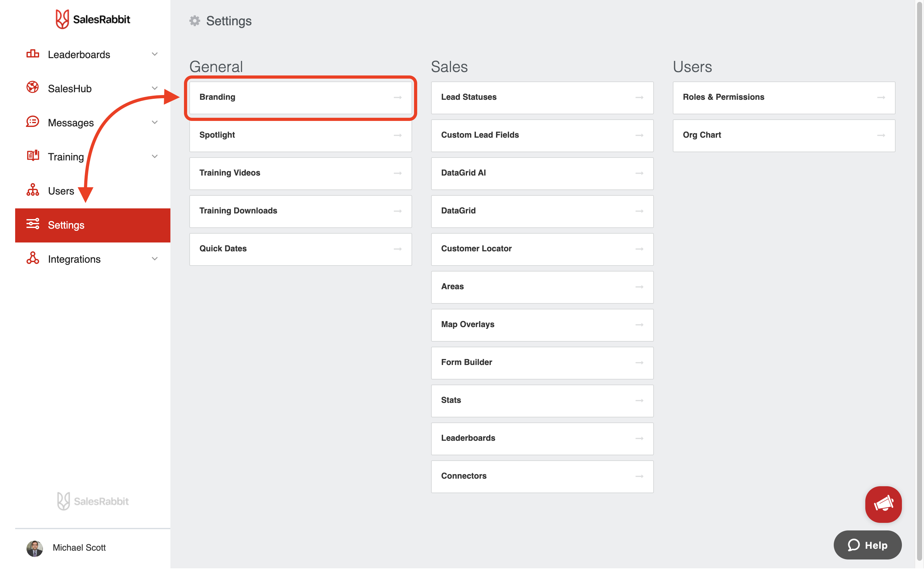Click the arrow icon on Form Builder row

coord(639,363)
